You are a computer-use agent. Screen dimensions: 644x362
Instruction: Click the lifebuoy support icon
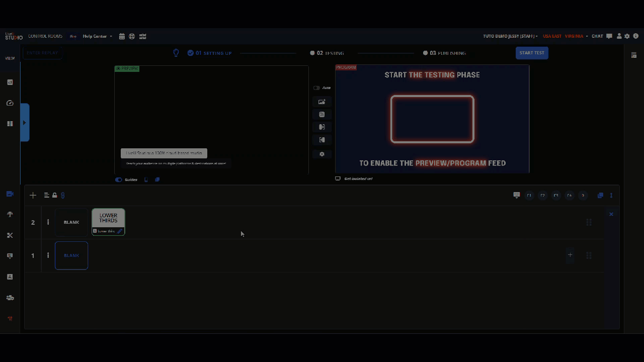(132, 36)
